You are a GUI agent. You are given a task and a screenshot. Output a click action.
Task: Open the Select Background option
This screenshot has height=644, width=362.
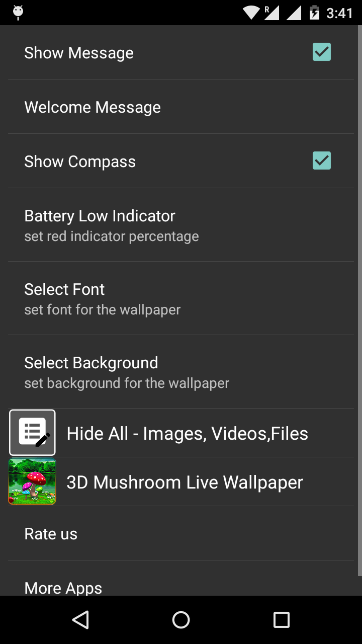[x=91, y=372]
